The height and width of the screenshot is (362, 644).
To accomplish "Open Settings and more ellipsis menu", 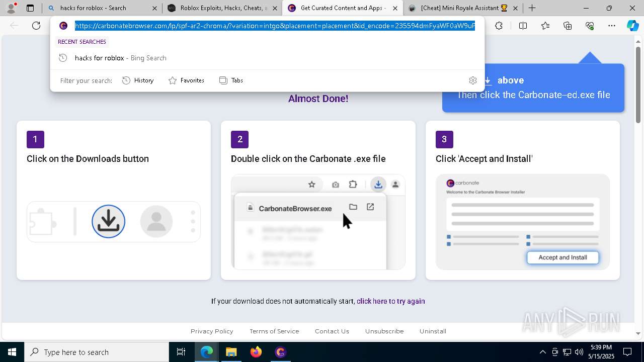I will (612, 26).
